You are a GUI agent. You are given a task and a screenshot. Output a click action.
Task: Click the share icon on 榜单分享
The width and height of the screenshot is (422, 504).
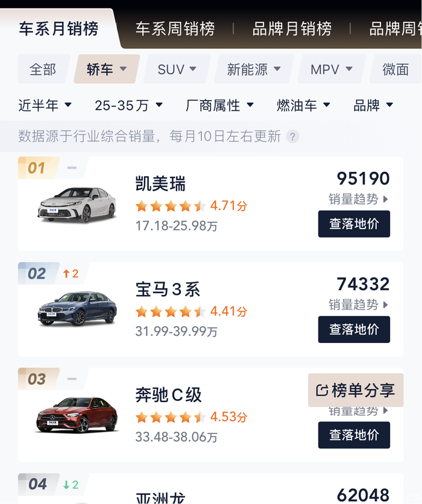(323, 391)
